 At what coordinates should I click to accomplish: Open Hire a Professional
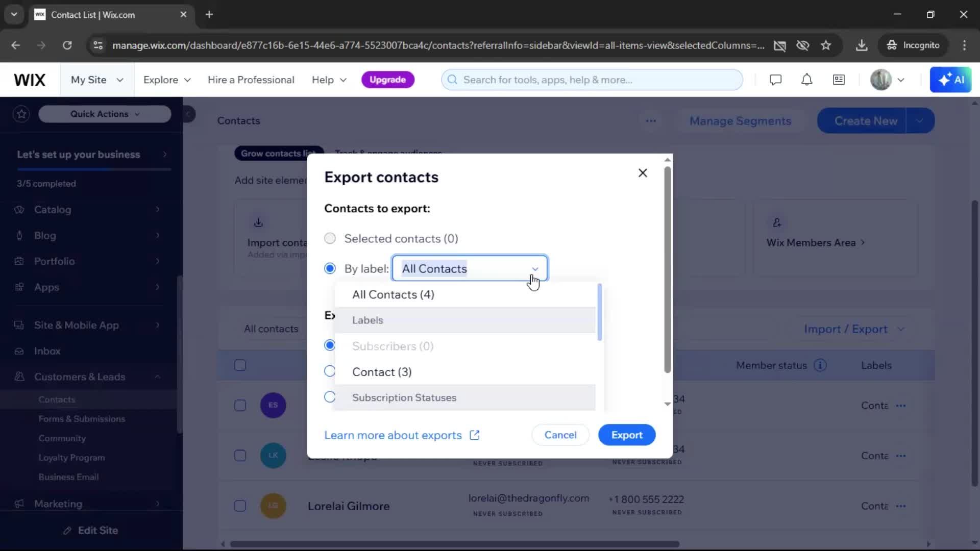coord(251,80)
